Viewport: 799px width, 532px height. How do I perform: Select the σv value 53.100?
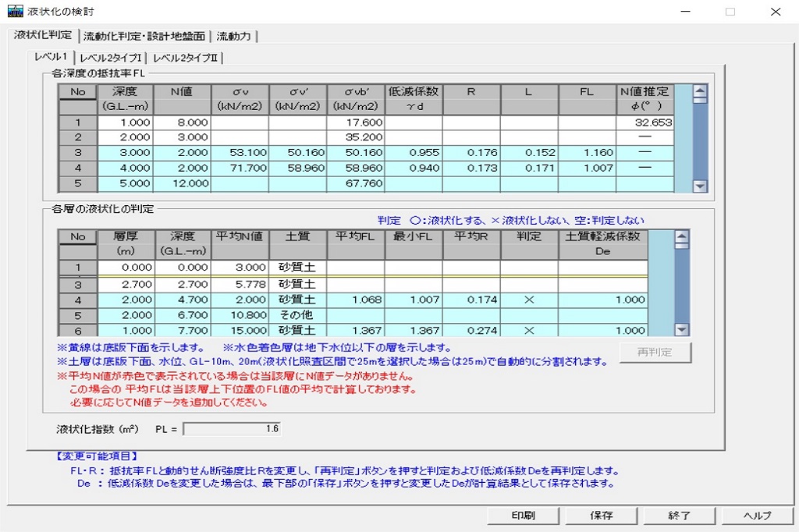240,152
